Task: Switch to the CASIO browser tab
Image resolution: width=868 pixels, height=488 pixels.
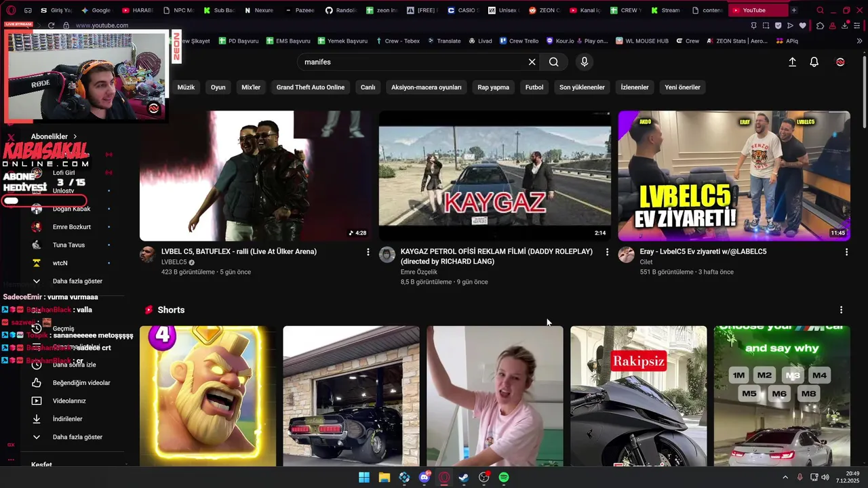Action: point(462,10)
